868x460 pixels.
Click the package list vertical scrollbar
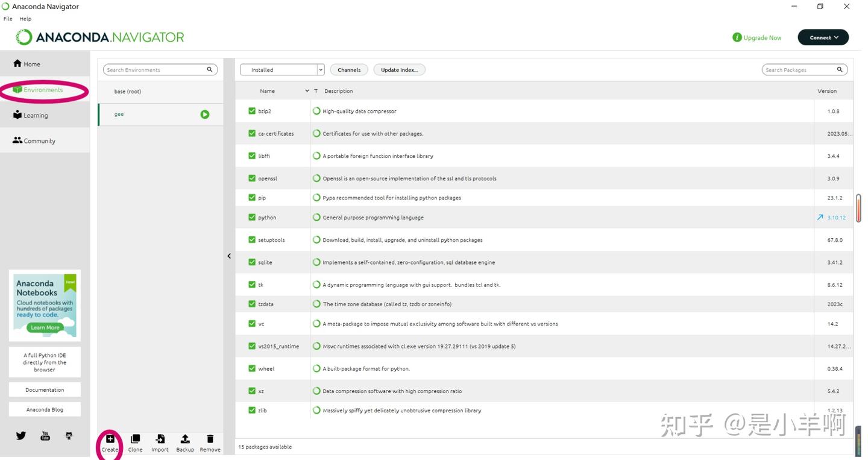[x=858, y=208]
